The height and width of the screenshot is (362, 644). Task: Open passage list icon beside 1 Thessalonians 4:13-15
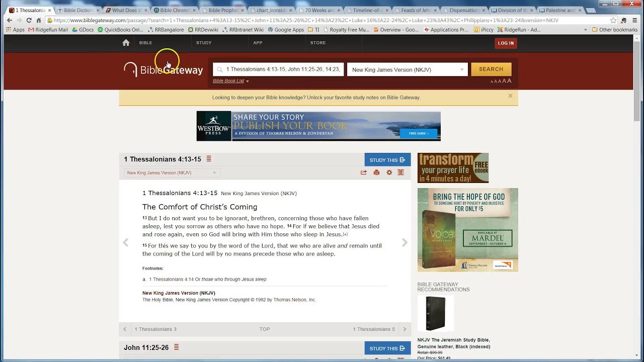click(x=209, y=159)
